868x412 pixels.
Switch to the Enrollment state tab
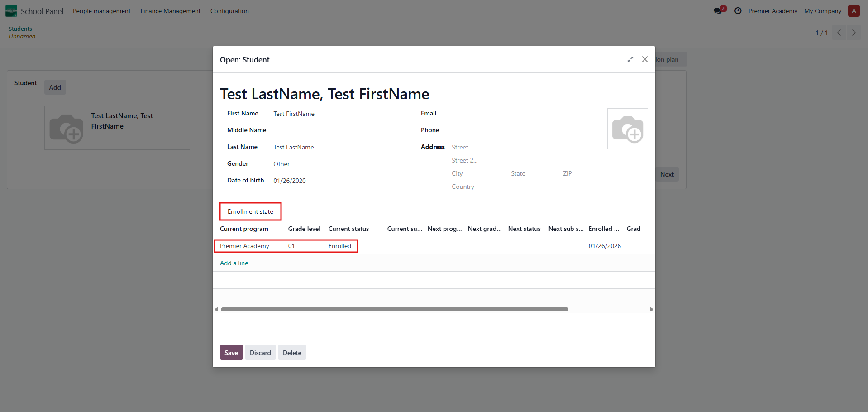[x=250, y=211]
